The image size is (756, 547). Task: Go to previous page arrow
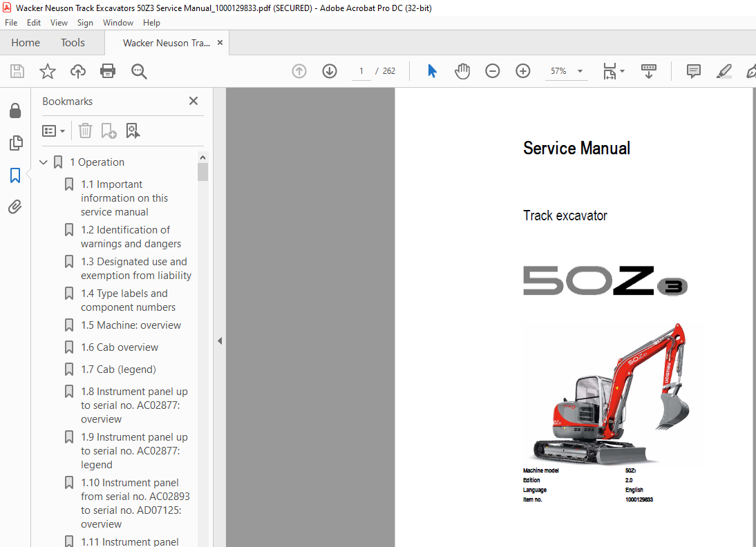299,71
